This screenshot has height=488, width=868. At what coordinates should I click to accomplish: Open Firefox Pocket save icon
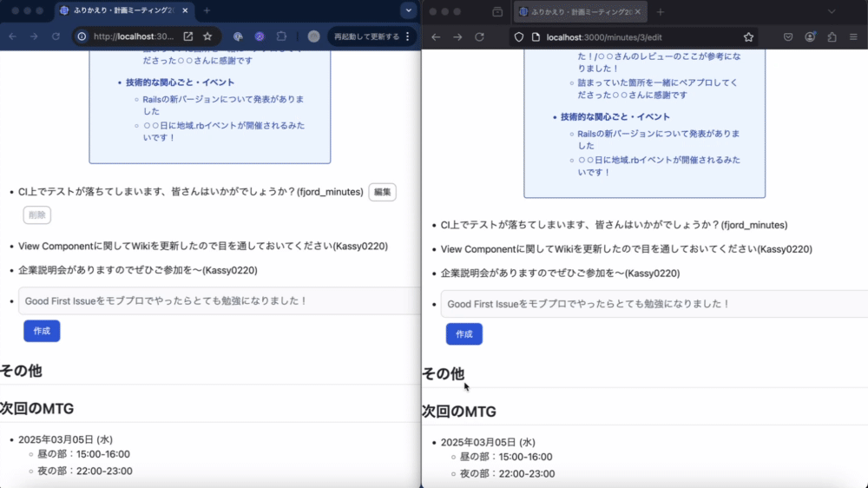pyautogui.click(x=788, y=37)
